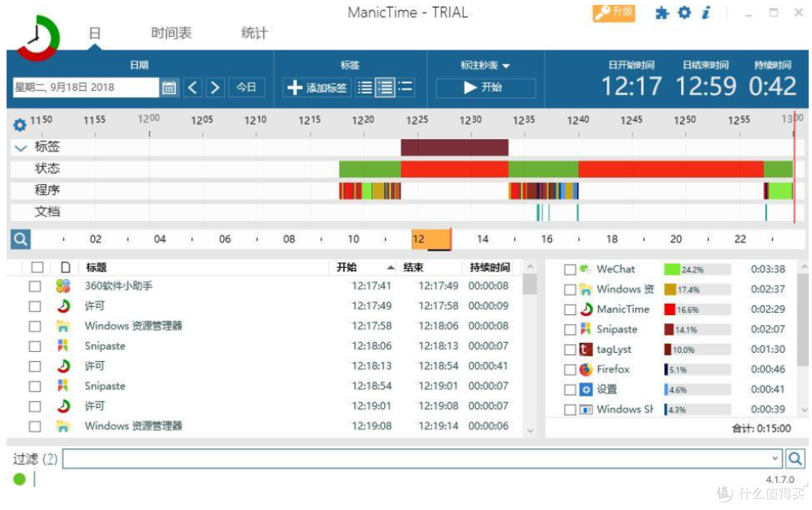
Task: Open the 标注秒表 dropdown arrow
Action: coord(506,66)
